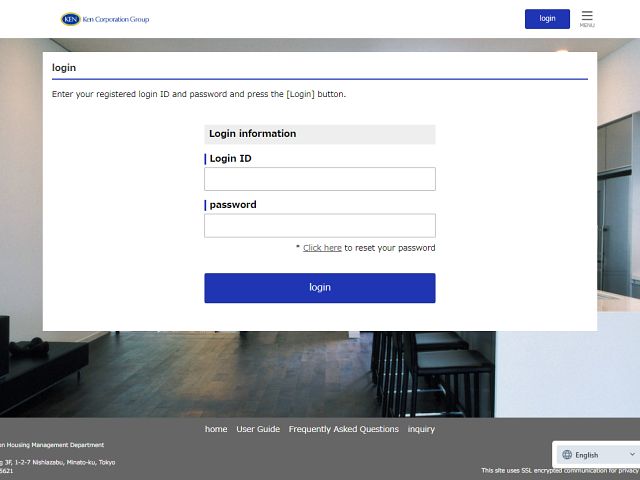Screen dimensions: 640x480
Task: Select the inquiry footer link
Action: point(421,429)
